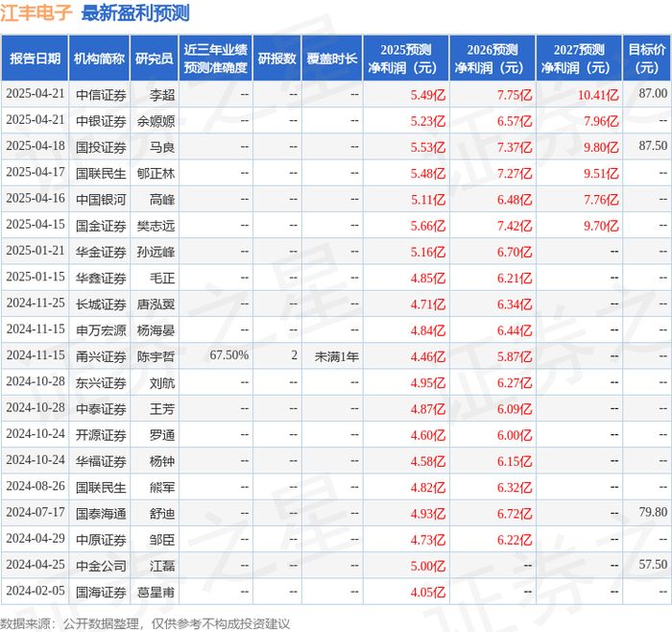
Task: Select the 2025-04-17 report date
Action: tap(36, 172)
